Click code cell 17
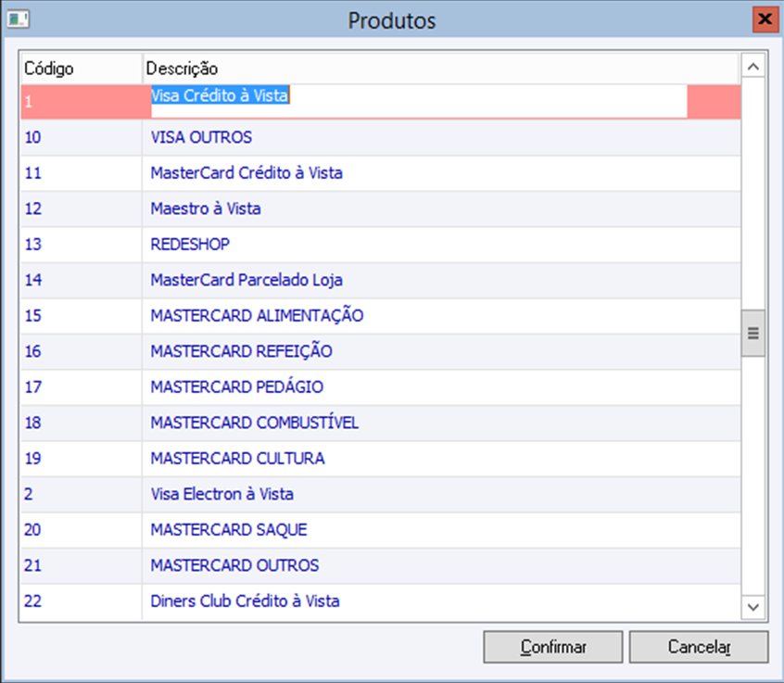Image resolution: width=784 pixels, height=683 pixels. click(82, 387)
